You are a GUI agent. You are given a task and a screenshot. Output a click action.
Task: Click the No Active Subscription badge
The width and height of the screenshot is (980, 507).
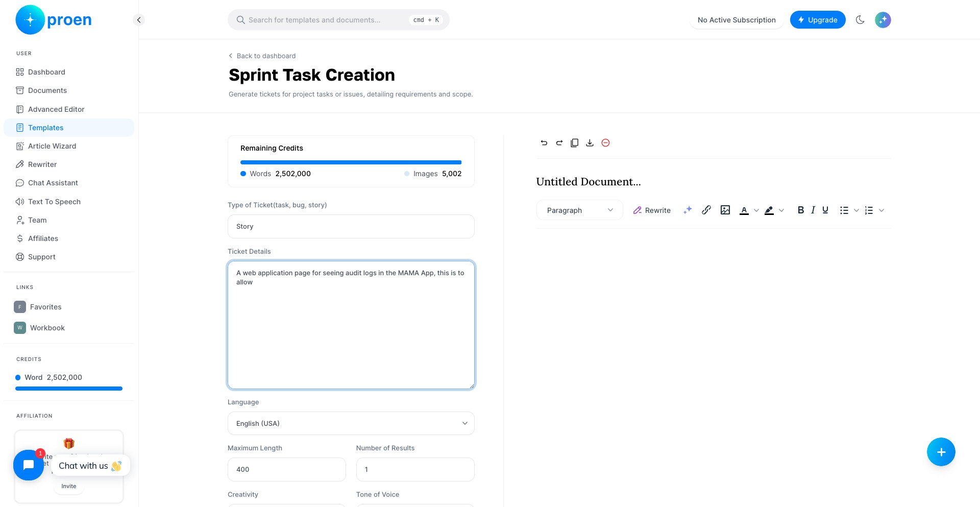tap(737, 20)
